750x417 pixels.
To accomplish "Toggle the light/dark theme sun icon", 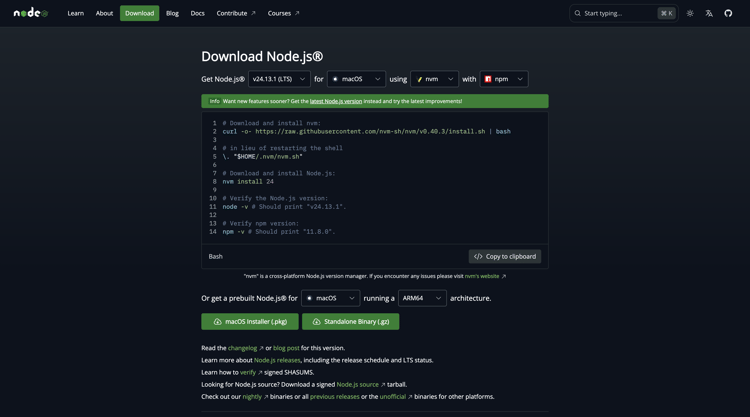I will tap(690, 13).
